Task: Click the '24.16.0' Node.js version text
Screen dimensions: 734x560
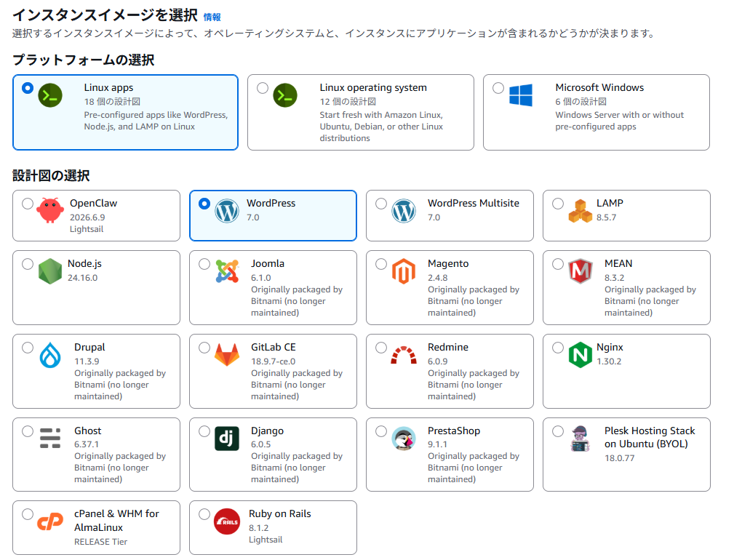Action: 83,278
